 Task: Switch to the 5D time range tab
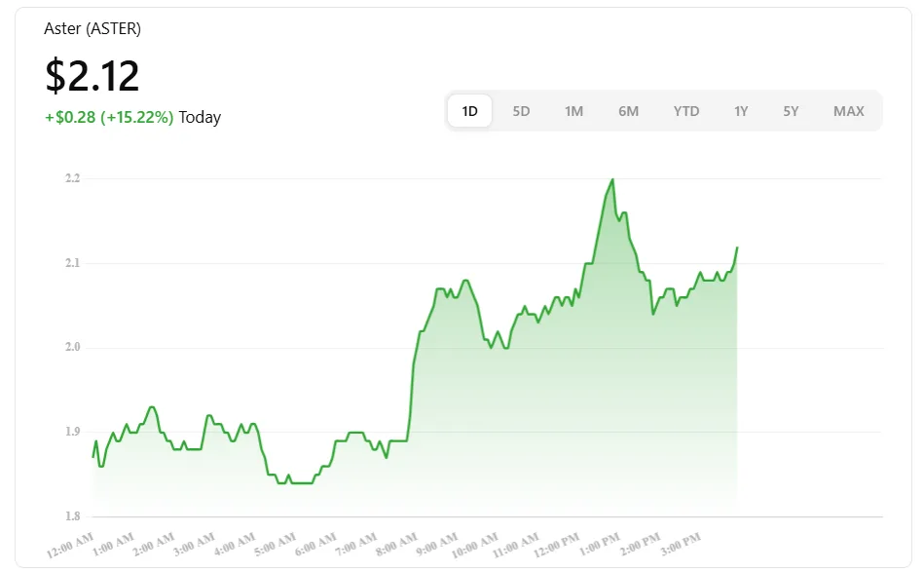[x=521, y=110]
